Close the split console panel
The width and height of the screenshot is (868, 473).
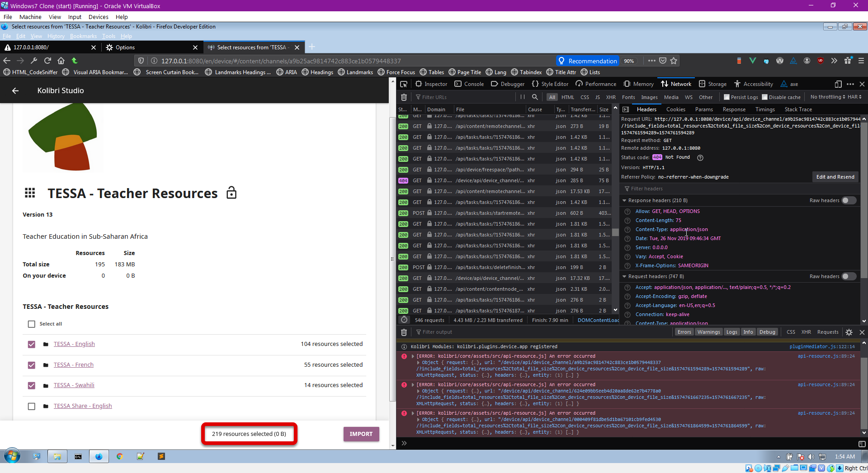pos(862,332)
